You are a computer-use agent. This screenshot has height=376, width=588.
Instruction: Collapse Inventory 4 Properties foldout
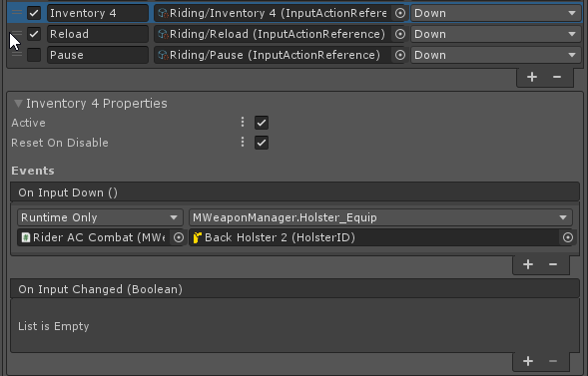(x=18, y=104)
